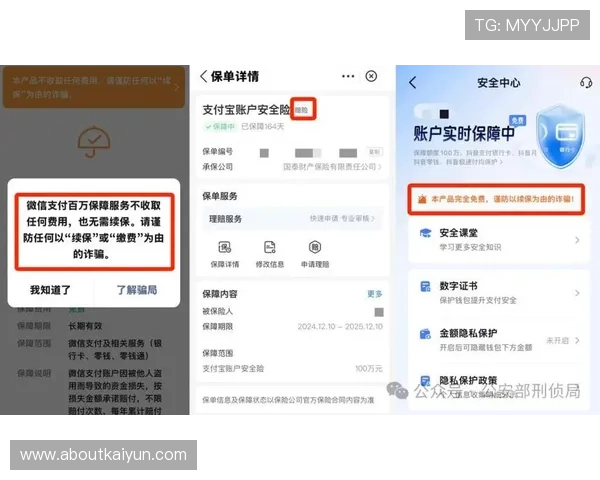Tap the 修改信息 icon
This screenshot has width=600, height=480.
pyautogui.click(x=270, y=254)
